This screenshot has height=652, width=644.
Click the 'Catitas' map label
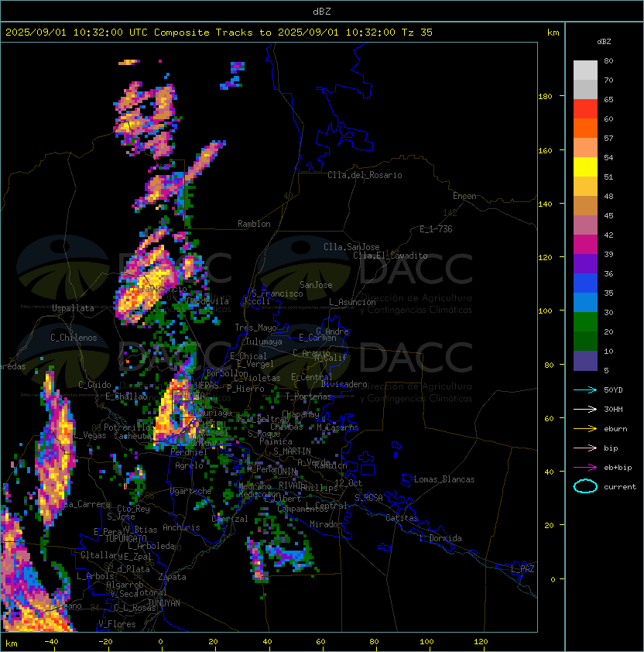point(402,518)
